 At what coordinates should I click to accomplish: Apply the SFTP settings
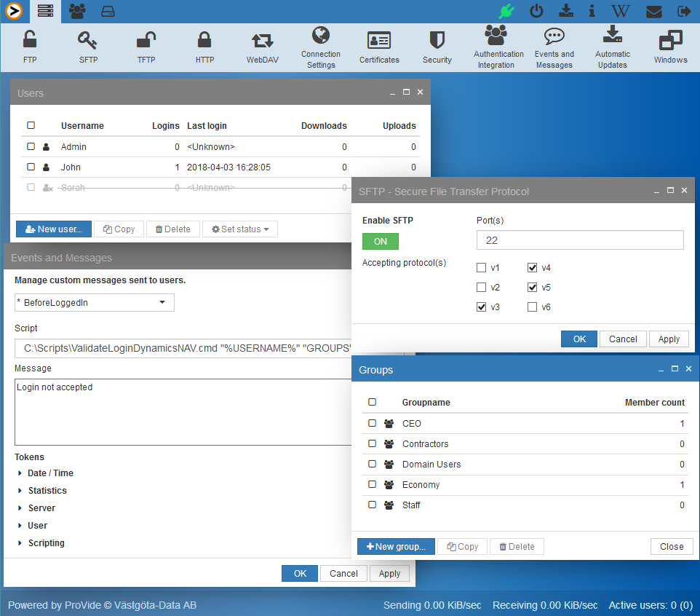668,339
